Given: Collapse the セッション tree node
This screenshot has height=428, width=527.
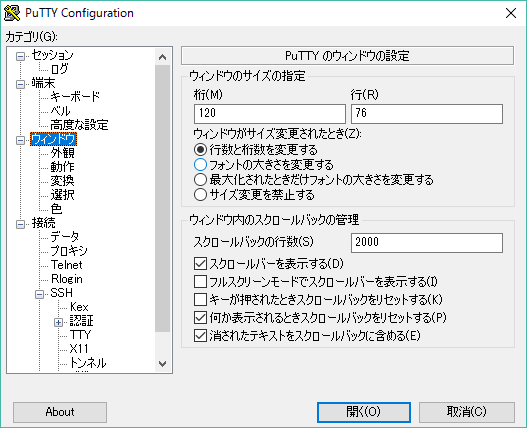Looking at the screenshot, I should (x=21, y=56).
